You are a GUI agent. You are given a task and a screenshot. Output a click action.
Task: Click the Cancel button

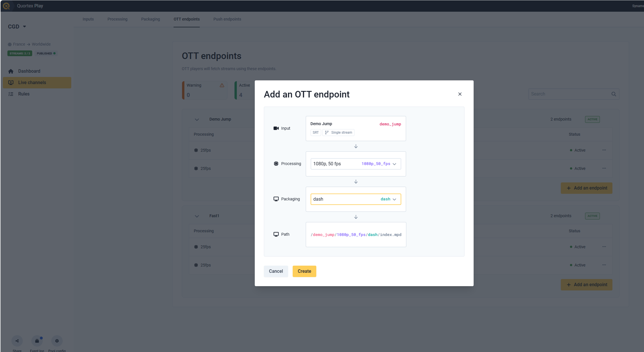[x=276, y=271]
